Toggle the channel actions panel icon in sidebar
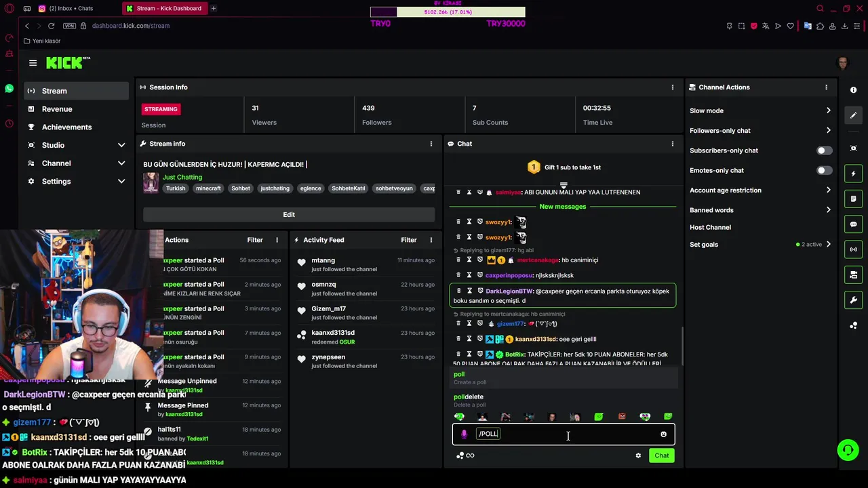The height and width of the screenshot is (488, 868). pos(853,274)
